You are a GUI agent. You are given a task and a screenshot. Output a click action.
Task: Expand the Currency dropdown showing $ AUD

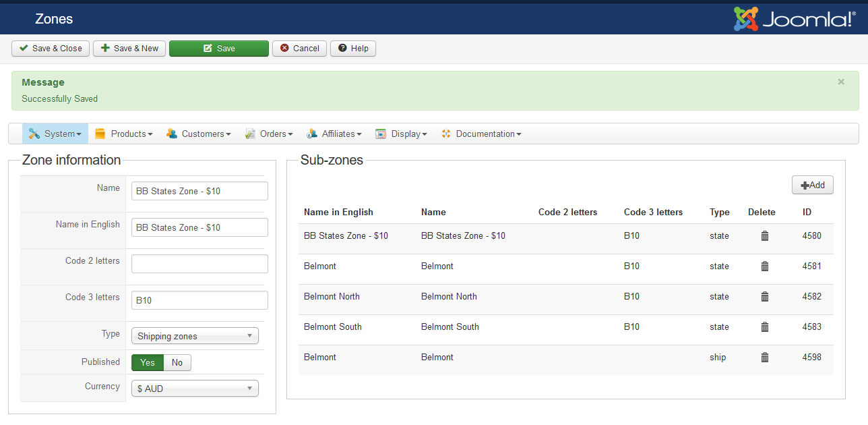(x=195, y=389)
